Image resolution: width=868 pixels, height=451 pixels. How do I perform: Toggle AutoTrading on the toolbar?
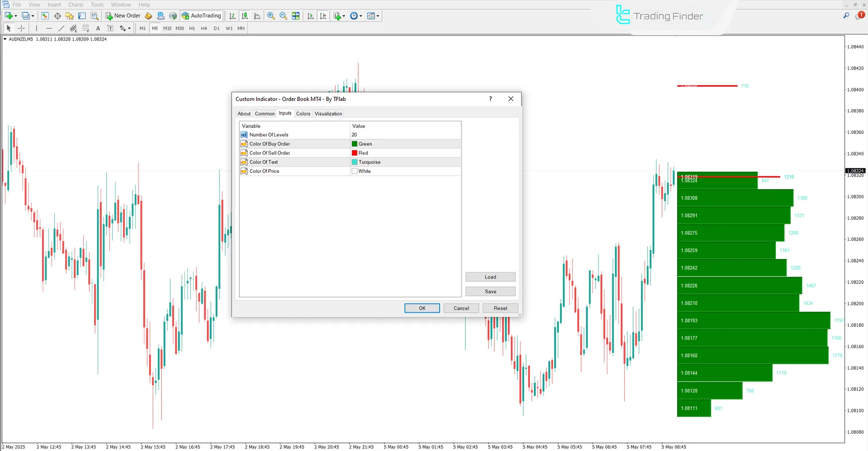(x=201, y=15)
